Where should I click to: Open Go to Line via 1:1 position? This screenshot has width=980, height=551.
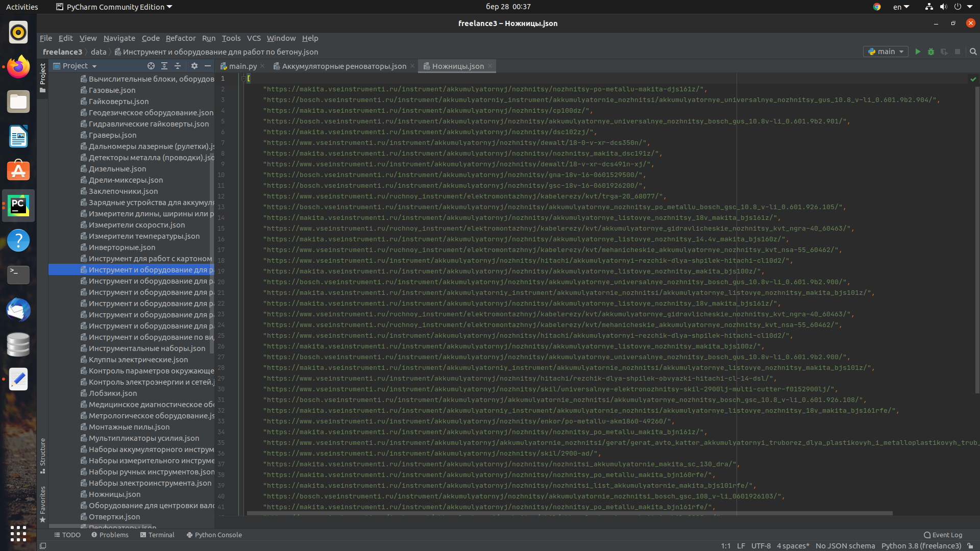point(725,546)
